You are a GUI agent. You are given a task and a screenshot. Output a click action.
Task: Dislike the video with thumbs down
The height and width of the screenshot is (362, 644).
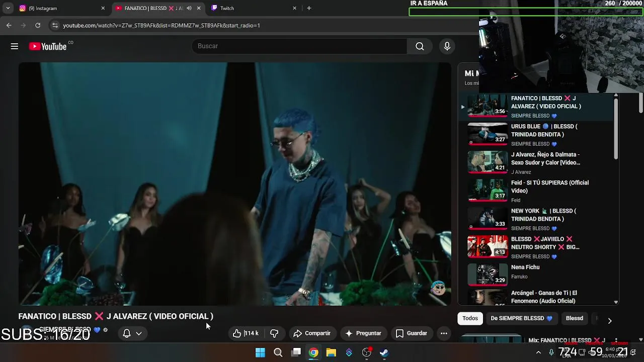click(x=275, y=333)
